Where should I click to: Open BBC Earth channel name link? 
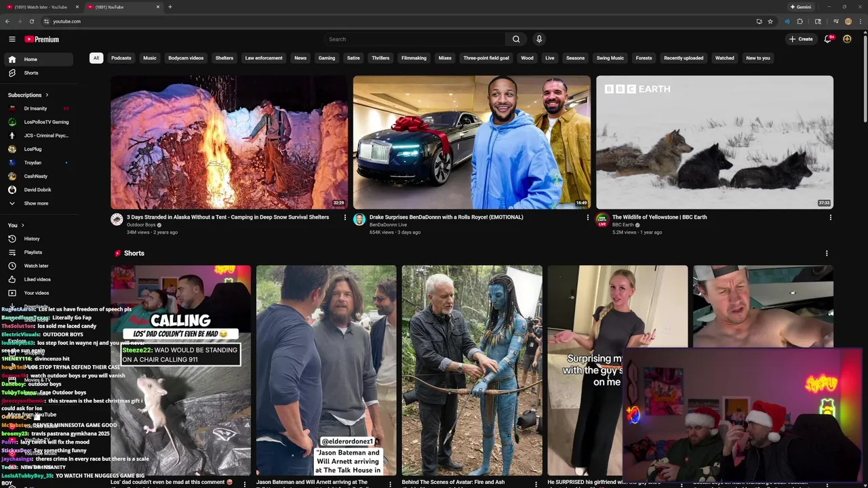click(x=623, y=225)
